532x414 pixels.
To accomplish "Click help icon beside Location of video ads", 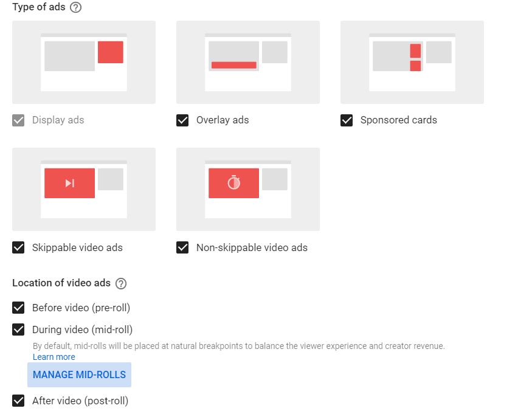I will pyautogui.click(x=121, y=283).
